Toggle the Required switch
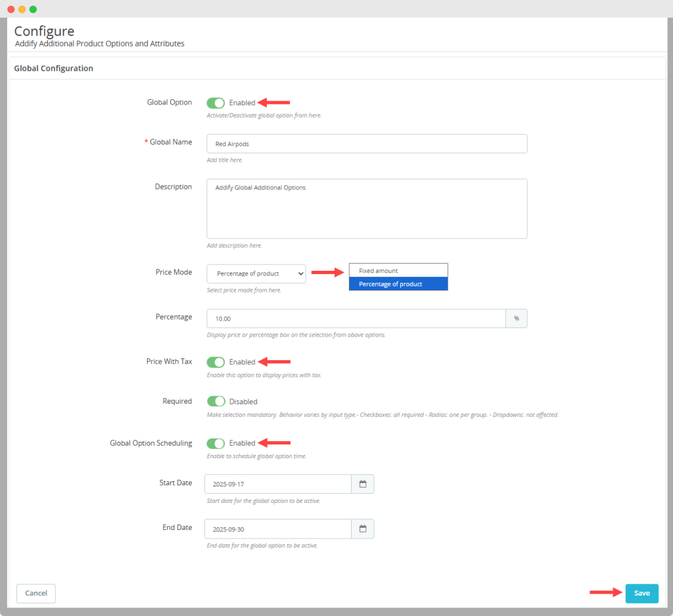 click(x=216, y=402)
